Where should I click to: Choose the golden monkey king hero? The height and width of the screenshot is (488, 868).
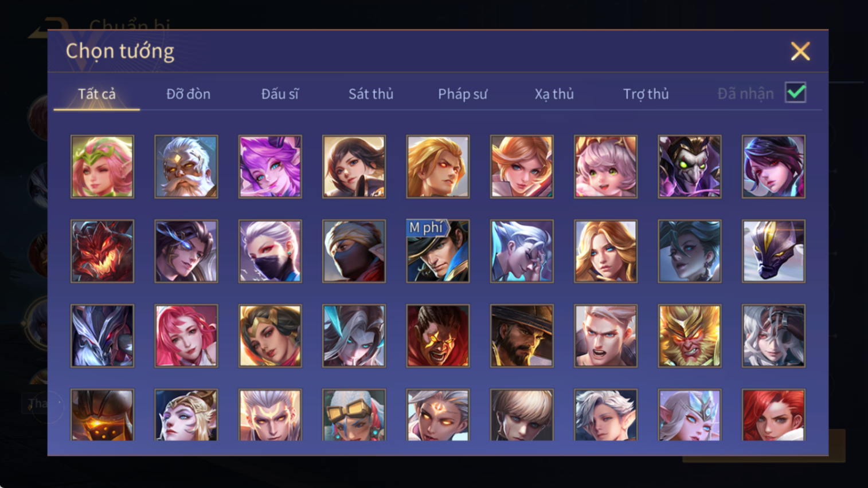pos(690,336)
